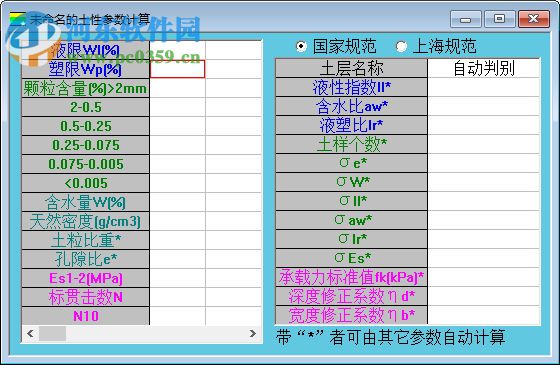Click the N10 row header
The height and width of the screenshot is (365, 560).
pos(85,316)
